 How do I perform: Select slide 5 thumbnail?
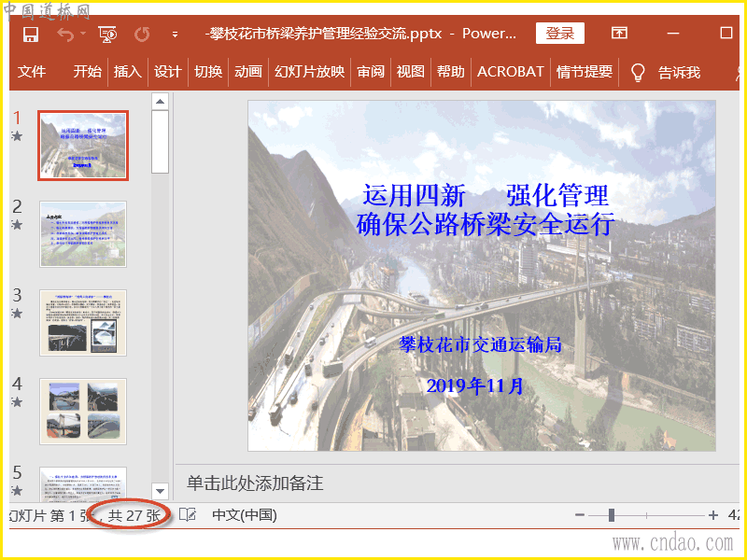click(83, 483)
